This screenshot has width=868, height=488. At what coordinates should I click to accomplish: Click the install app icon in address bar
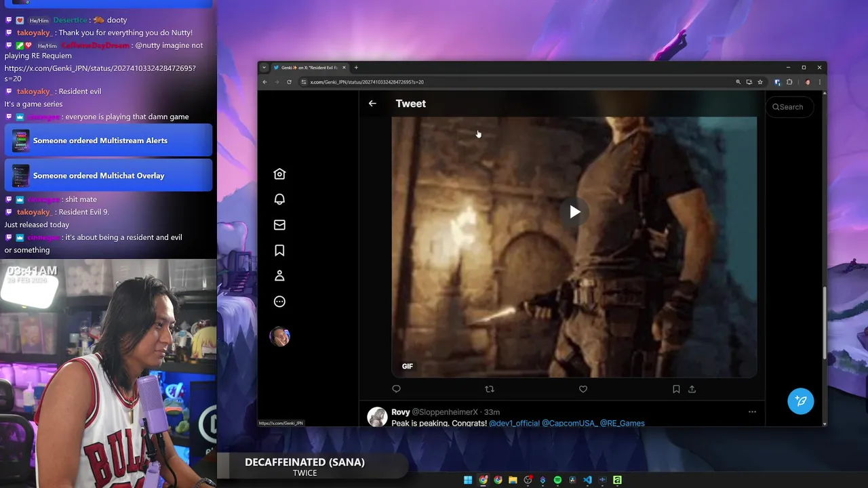point(749,82)
